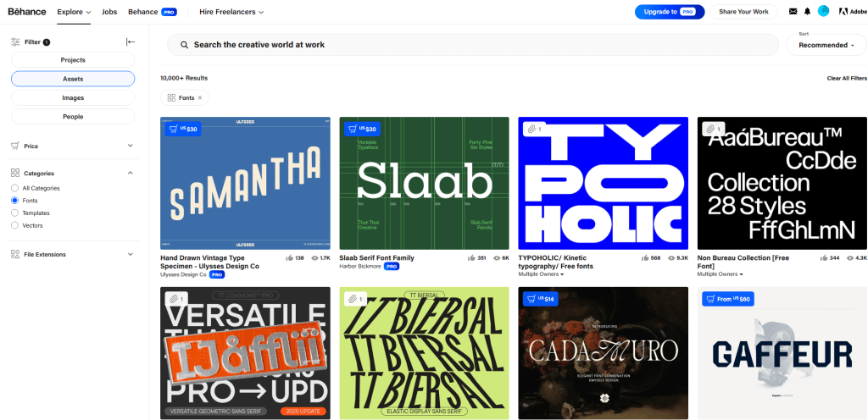
Task: Open the notifications bell icon
Action: tap(808, 12)
